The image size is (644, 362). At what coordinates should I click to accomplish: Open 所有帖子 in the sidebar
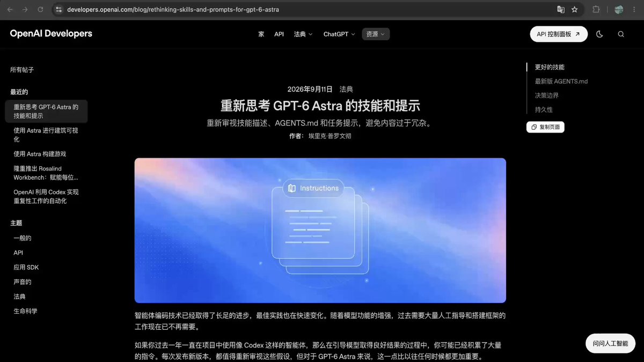[x=22, y=70]
